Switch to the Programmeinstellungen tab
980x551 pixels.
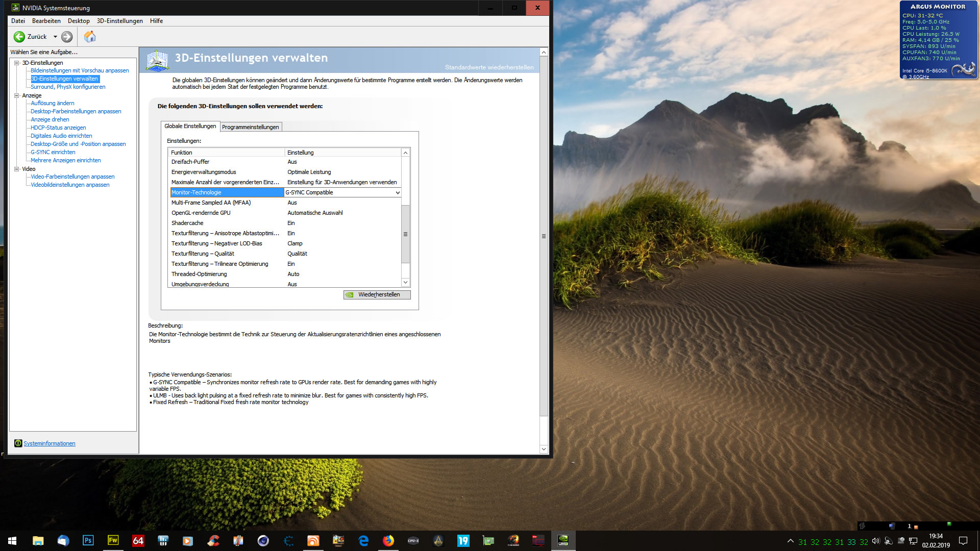click(250, 127)
